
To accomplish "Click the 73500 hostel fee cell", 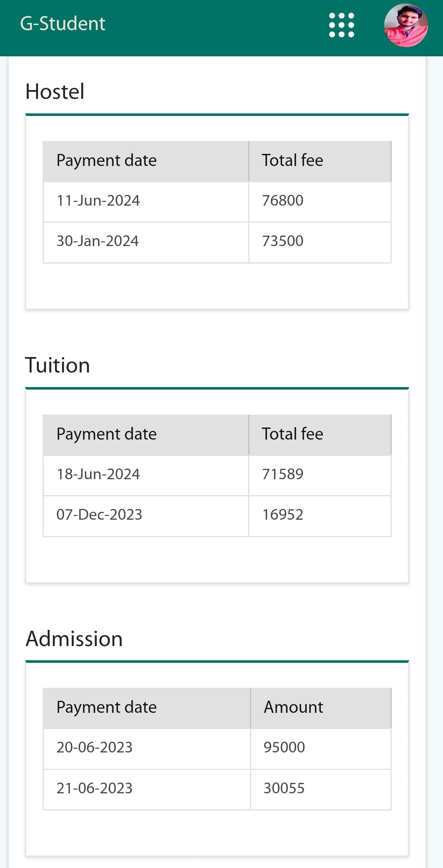I will click(x=283, y=241).
